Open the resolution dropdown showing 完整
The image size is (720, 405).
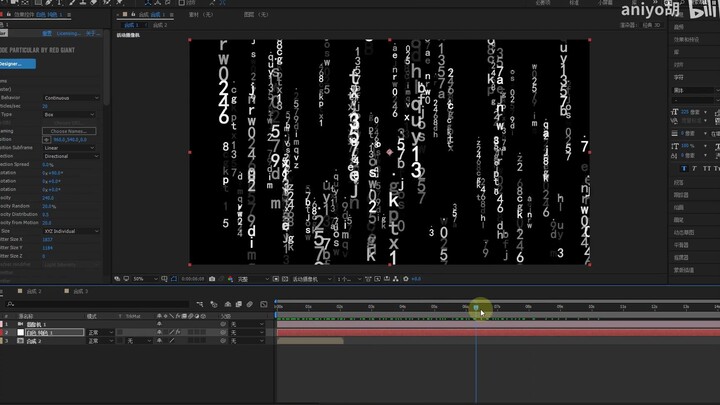(253, 279)
